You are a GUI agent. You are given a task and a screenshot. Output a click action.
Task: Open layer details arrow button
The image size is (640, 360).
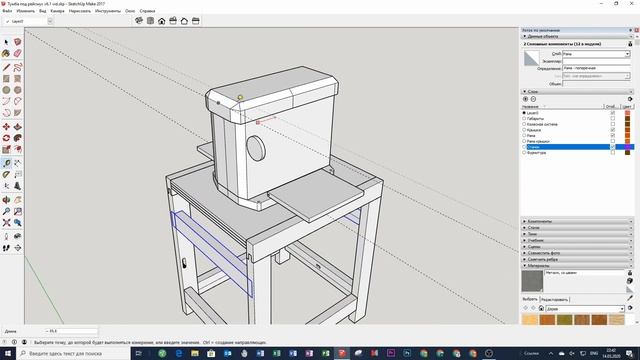[630, 99]
